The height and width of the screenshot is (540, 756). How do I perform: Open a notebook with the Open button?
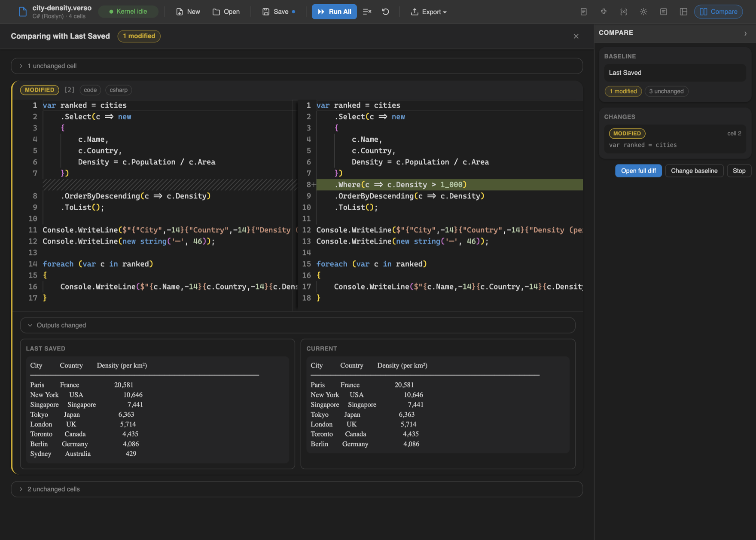[226, 12]
